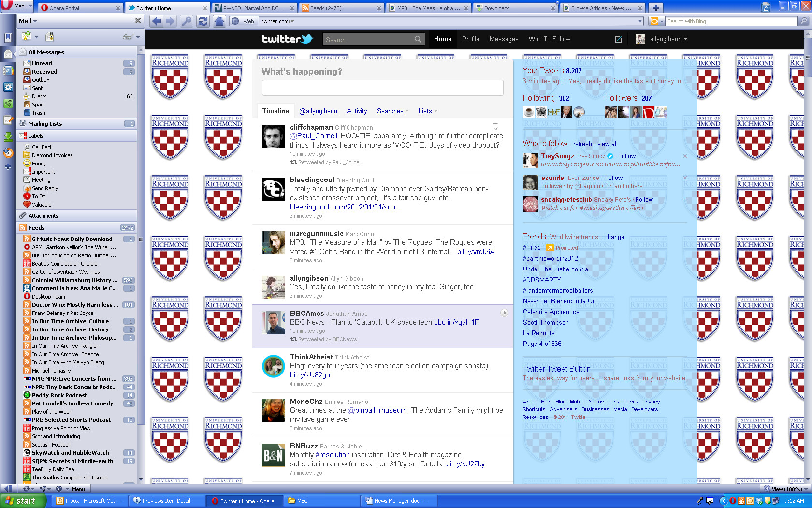Viewport: 812px width, 508px height.
Task: Reload the page with the refresh icon
Action: pos(203,21)
